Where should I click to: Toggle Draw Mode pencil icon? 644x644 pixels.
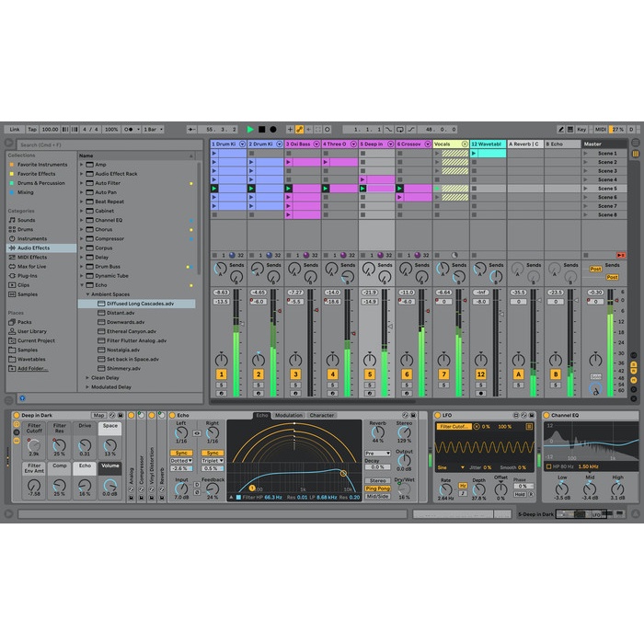(560, 130)
